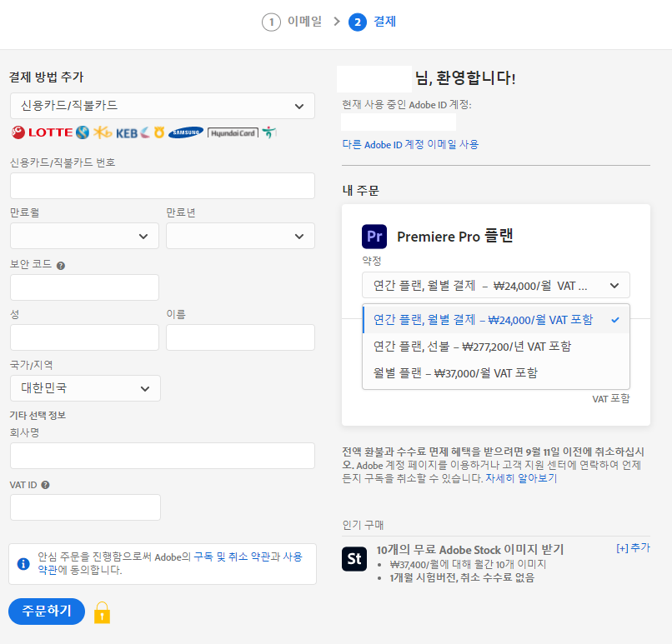672x644 pixels.
Task: Open the 신용카드/직불카드 payment method dropdown
Action: (163, 106)
